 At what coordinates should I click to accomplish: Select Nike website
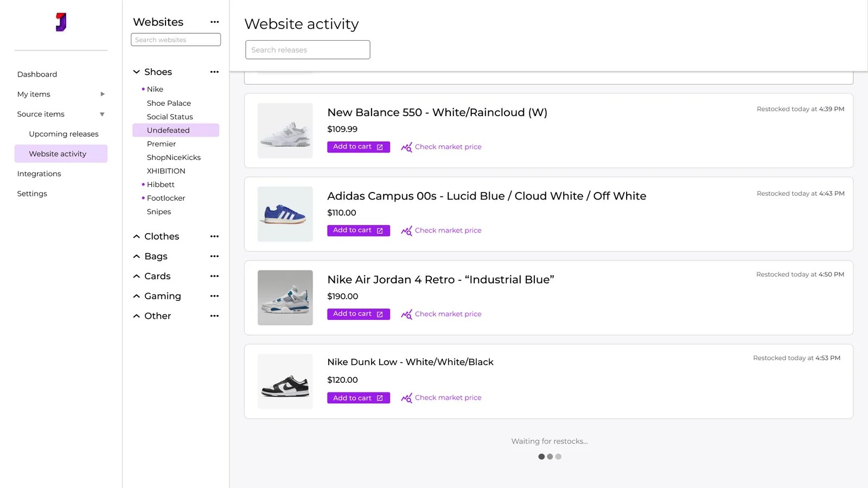(155, 89)
